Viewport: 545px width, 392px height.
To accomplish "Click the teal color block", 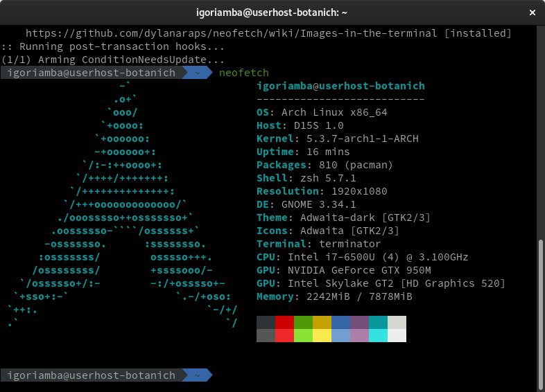I will point(379,323).
